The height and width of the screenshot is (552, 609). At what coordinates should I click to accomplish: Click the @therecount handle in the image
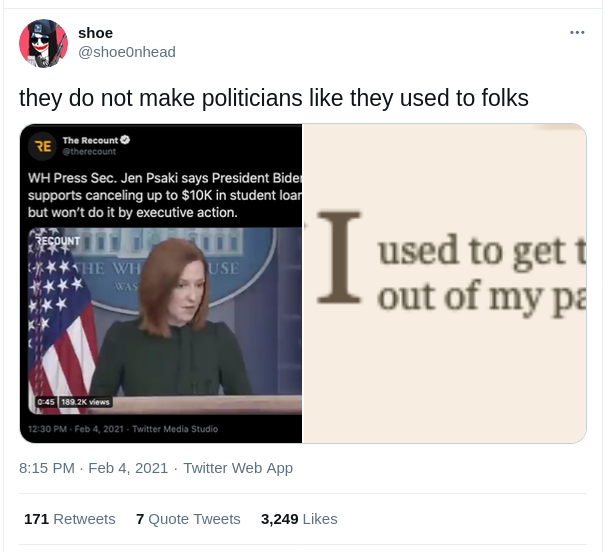(89, 151)
